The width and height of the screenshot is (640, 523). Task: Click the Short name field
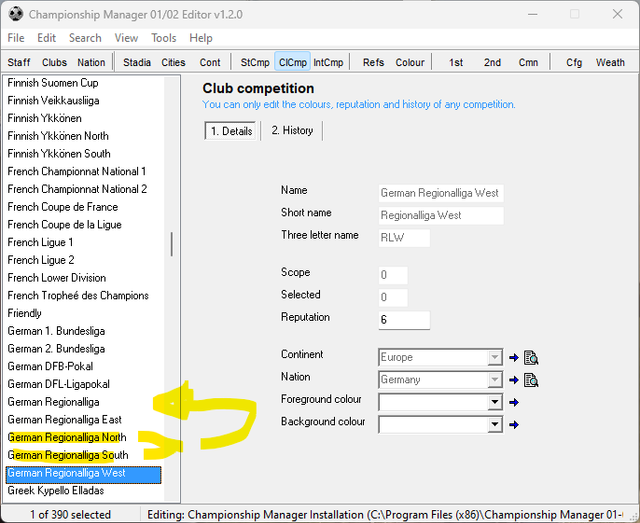441,216
